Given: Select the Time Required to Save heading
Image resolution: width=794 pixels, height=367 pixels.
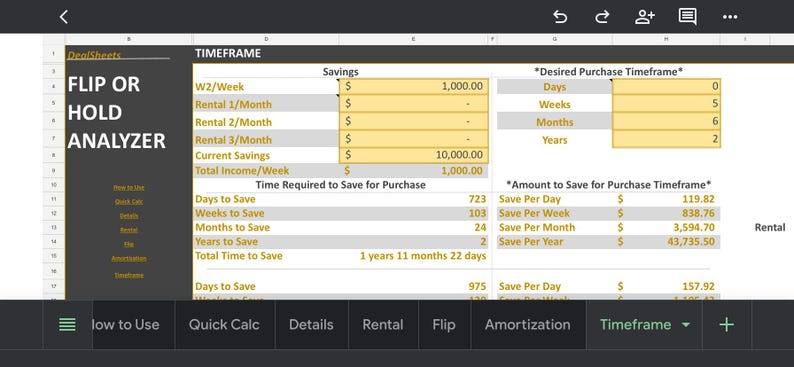Looking at the screenshot, I should [x=340, y=185].
